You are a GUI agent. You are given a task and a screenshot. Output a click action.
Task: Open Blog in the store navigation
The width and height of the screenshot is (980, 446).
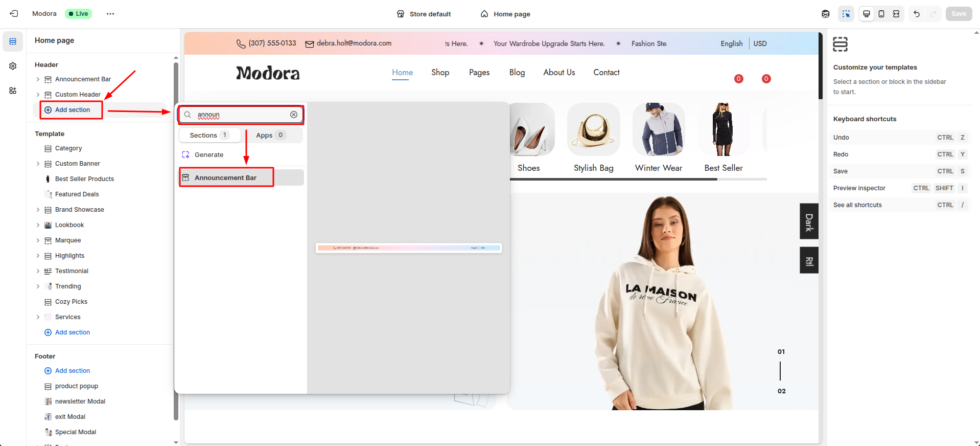pos(517,73)
